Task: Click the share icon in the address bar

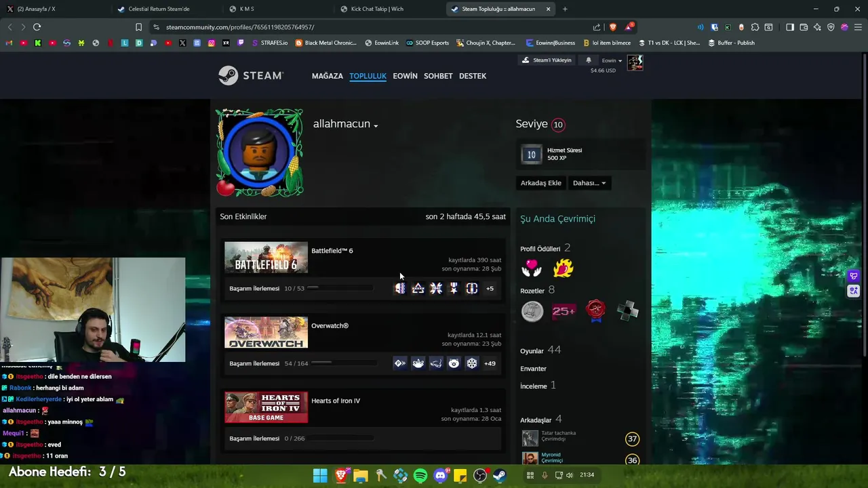Action: (597, 27)
